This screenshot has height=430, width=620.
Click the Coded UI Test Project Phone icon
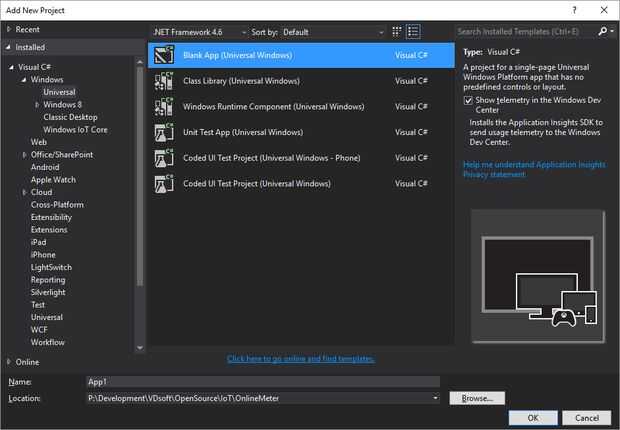pyautogui.click(x=164, y=158)
